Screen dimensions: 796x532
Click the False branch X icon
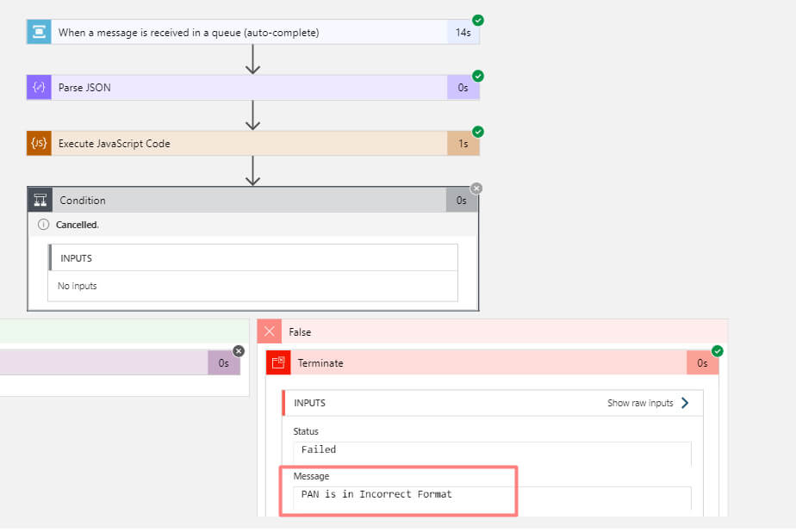(x=270, y=331)
